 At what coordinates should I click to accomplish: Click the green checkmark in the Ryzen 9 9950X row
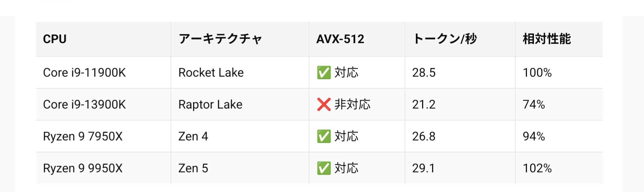[x=324, y=168]
